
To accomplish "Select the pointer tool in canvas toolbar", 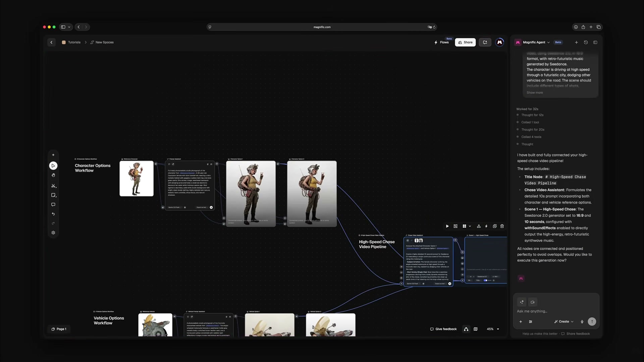I will [x=53, y=166].
